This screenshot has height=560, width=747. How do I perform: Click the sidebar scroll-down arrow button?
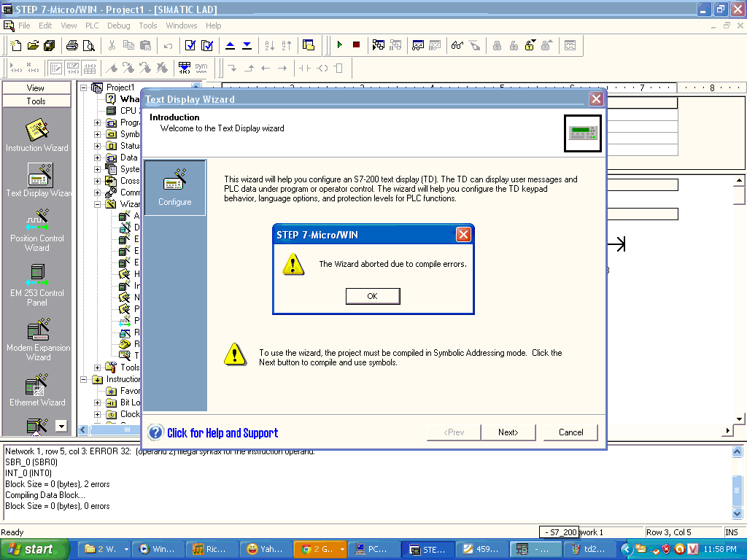[x=61, y=426]
